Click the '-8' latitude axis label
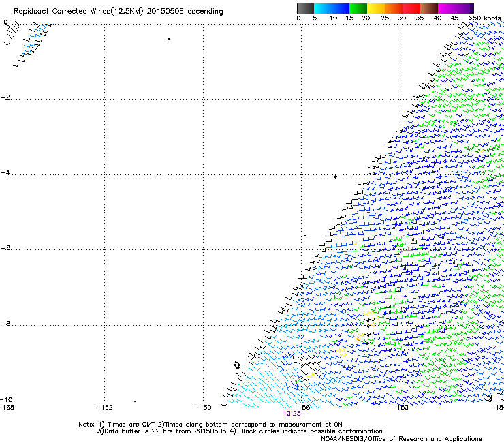Viewport: 504px width, 443px height. (5, 324)
